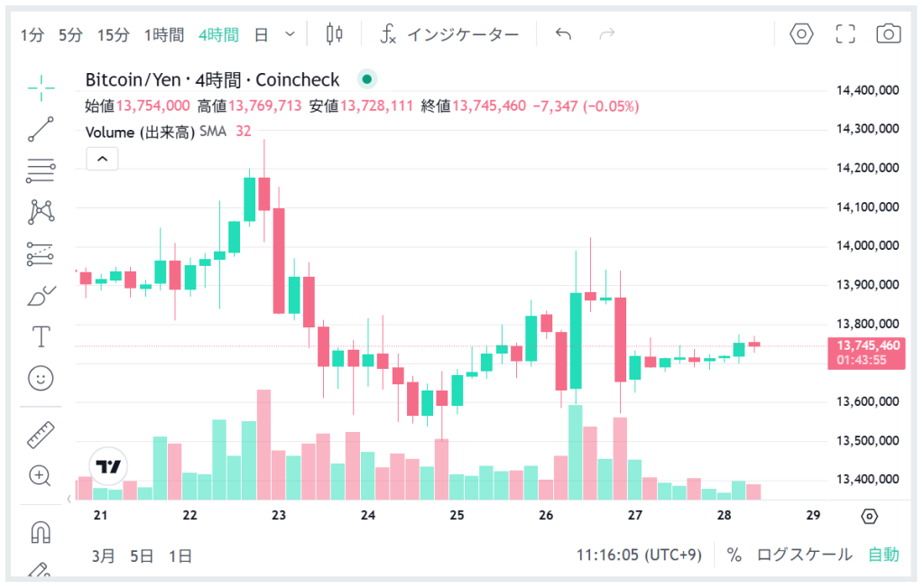
Task: Switch to the 15分 timeframe
Action: 114,35
